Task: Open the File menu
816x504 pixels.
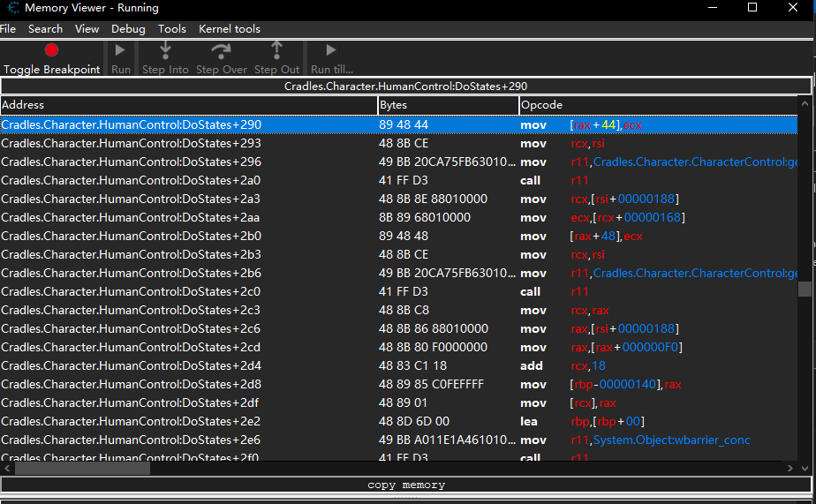Action: [x=8, y=29]
